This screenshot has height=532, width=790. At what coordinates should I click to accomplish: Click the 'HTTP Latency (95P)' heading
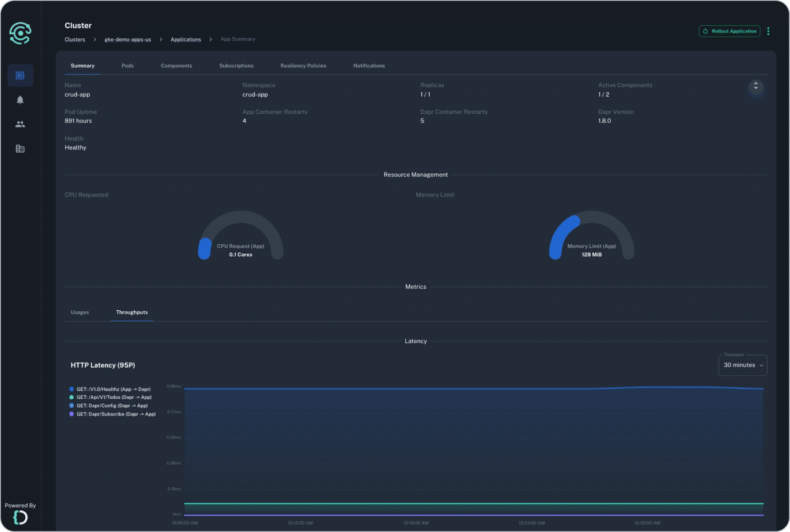(103, 365)
